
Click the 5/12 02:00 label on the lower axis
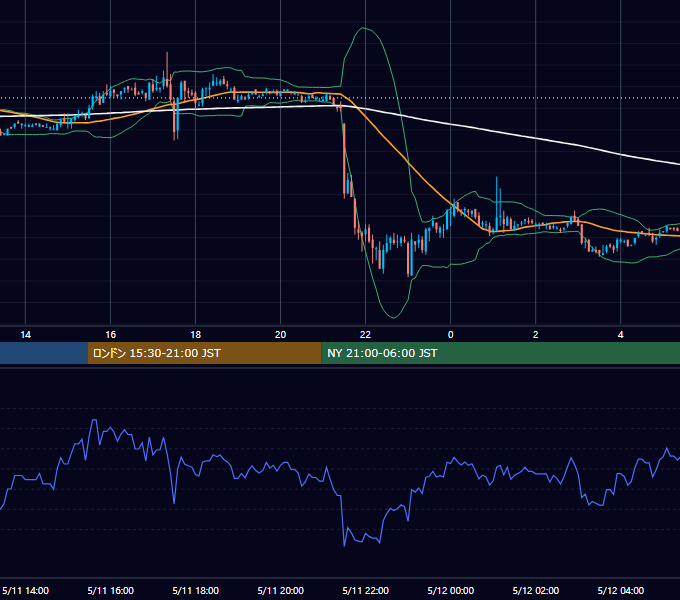click(536, 590)
